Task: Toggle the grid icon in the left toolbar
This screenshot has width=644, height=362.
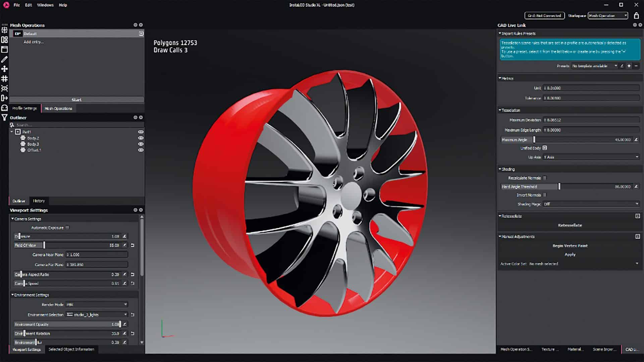Action: point(4,79)
